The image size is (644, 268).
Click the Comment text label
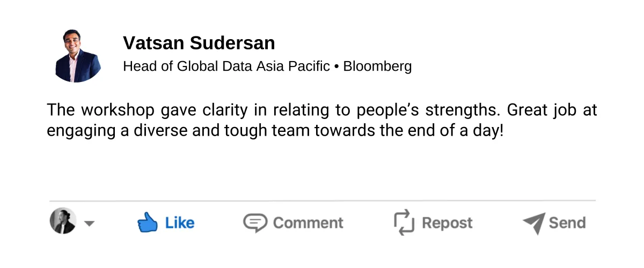tap(308, 222)
